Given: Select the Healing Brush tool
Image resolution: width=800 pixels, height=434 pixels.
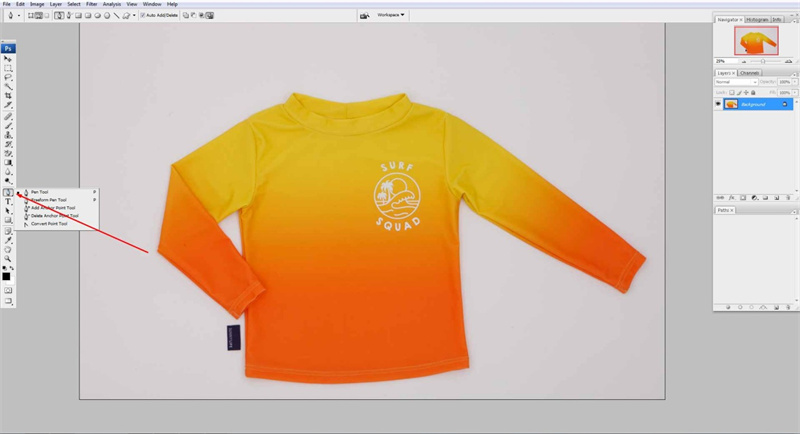Looking at the screenshot, I should (x=8, y=117).
